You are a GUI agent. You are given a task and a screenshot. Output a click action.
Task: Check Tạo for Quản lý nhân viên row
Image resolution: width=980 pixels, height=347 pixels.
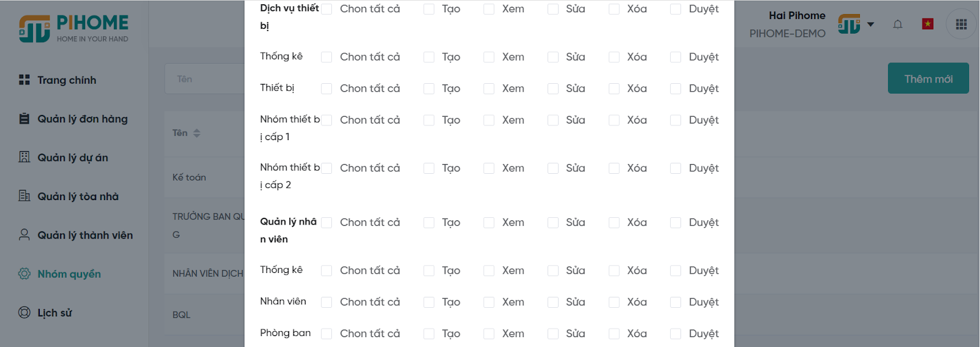coord(429,223)
